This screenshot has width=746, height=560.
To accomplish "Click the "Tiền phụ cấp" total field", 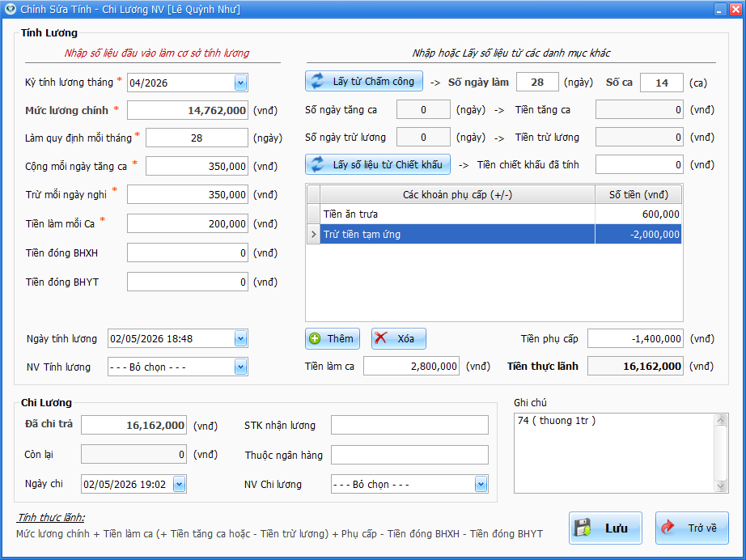I will pos(635,339).
